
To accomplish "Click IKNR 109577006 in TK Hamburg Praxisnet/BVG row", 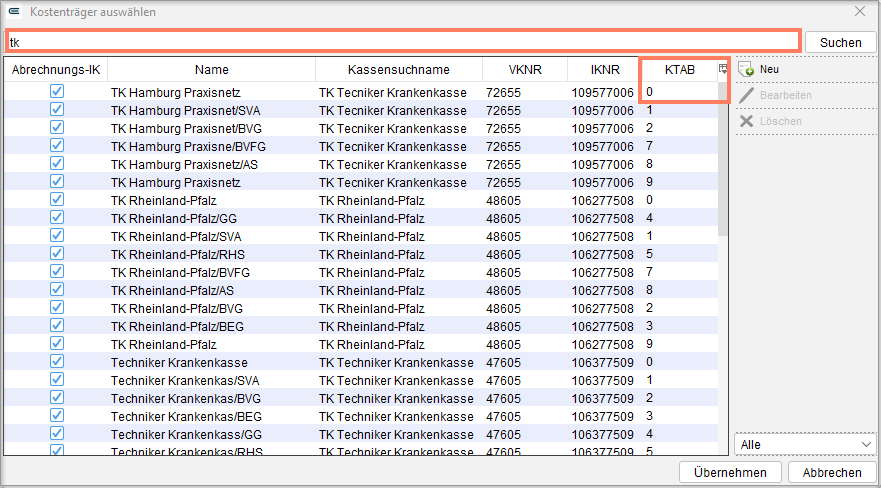I will 602,129.
